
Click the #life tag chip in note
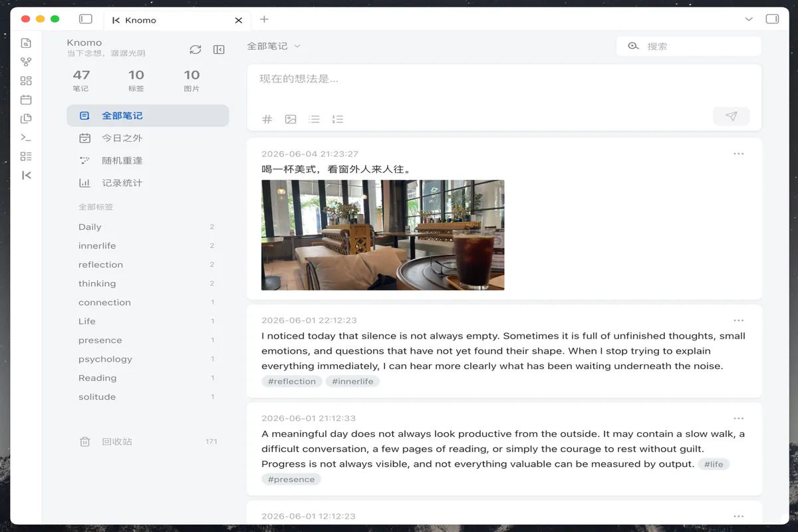tap(714, 464)
